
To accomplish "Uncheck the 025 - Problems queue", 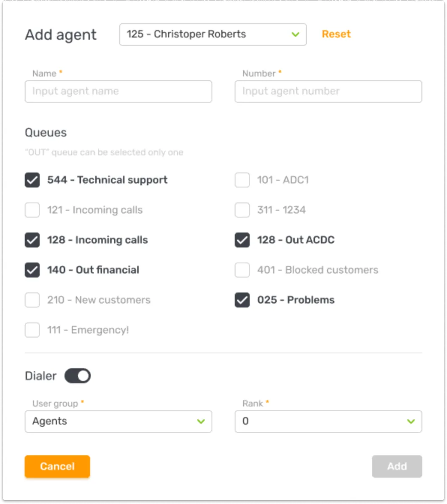I will click(x=242, y=300).
